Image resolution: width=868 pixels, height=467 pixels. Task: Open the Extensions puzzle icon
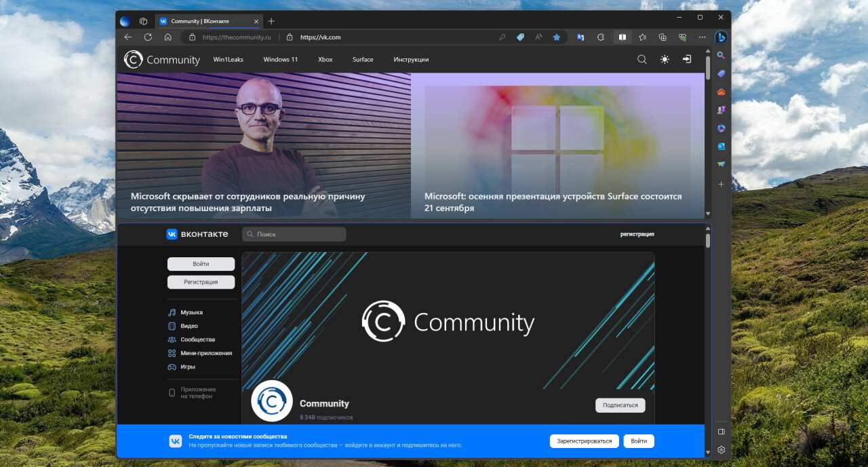601,37
